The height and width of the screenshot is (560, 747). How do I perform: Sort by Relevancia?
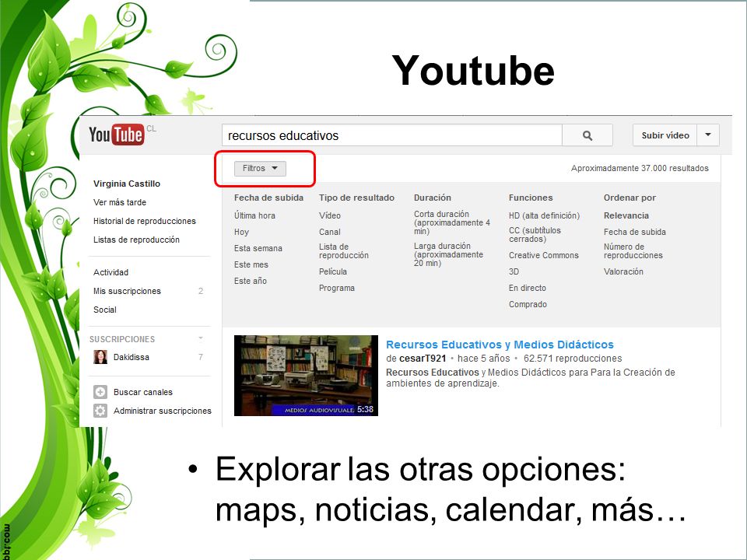click(626, 215)
